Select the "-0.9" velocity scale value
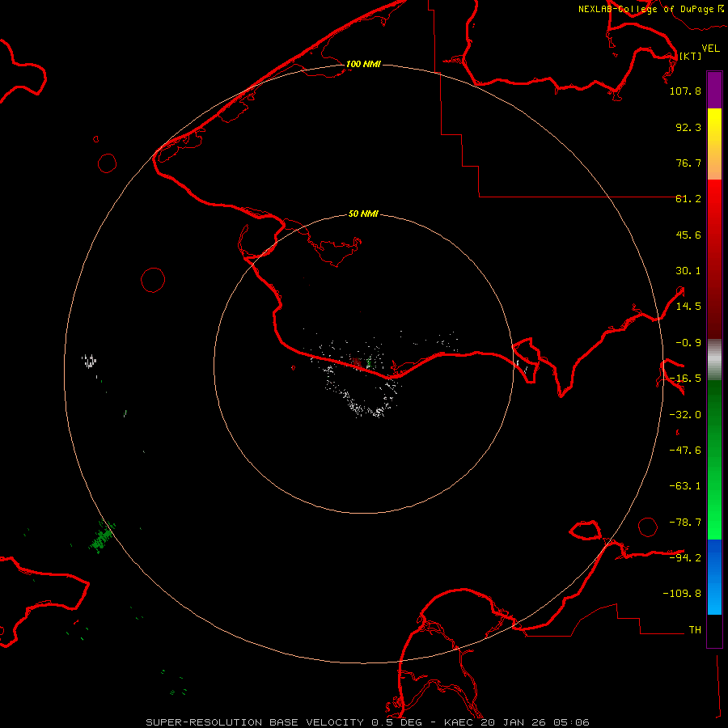This screenshot has width=728, height=728. [688, 343]
